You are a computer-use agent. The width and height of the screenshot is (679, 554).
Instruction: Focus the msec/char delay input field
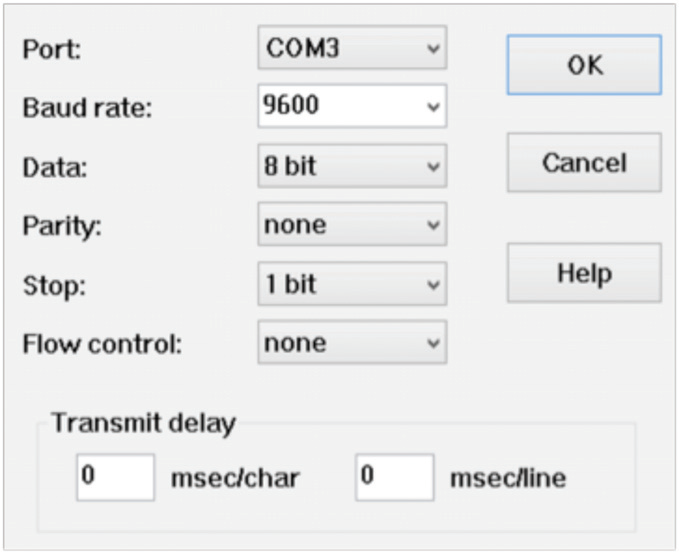pos(116,477)
